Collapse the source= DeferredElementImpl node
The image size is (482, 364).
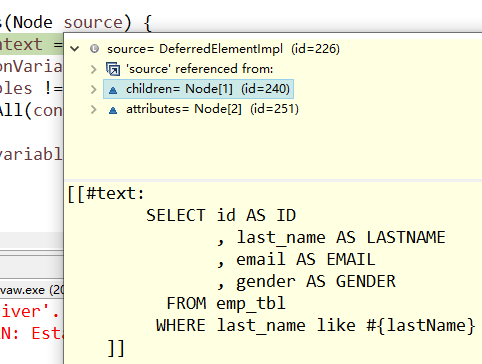coord(75,49)
